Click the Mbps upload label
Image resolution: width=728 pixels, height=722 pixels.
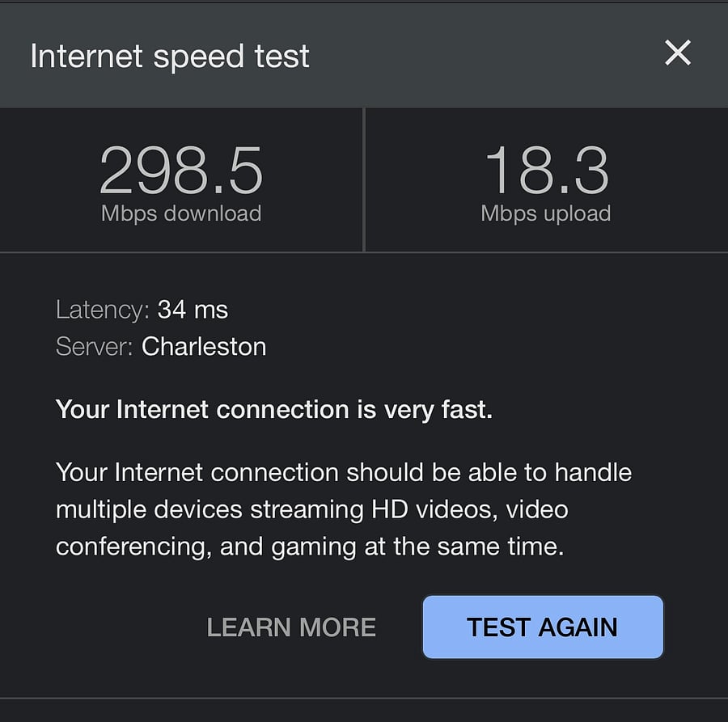click(546, 214)
